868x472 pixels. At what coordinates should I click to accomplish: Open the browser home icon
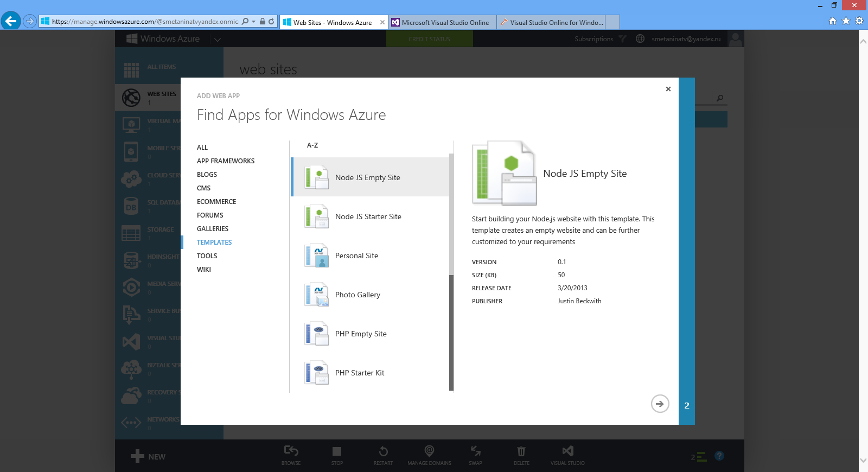coord(833,21)
